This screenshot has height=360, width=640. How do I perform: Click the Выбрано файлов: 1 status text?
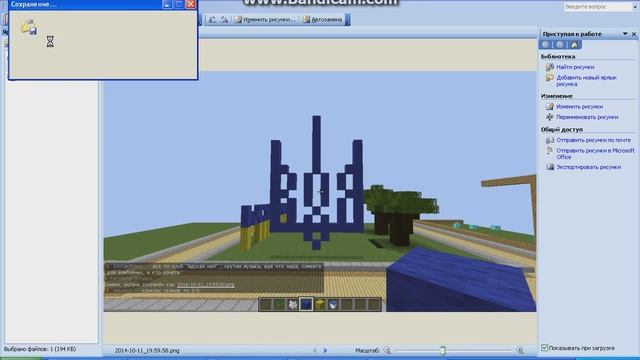[x=40, y=349]
